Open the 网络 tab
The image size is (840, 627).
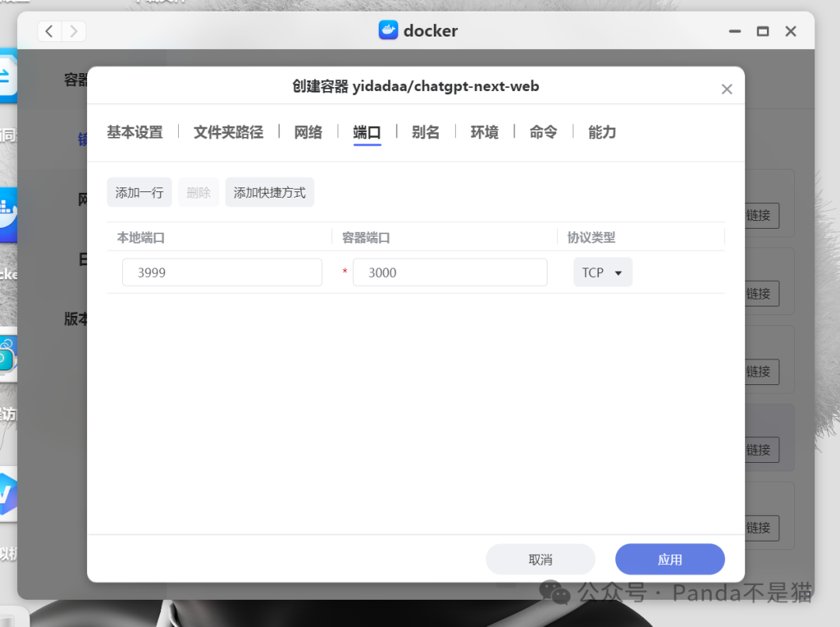pyautogui.click(x=308, y=132)
